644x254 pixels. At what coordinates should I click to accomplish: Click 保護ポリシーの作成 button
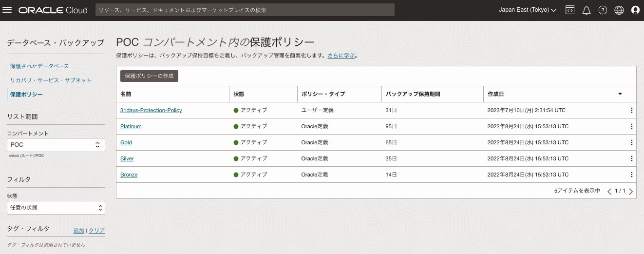click(x=150, y=76)
